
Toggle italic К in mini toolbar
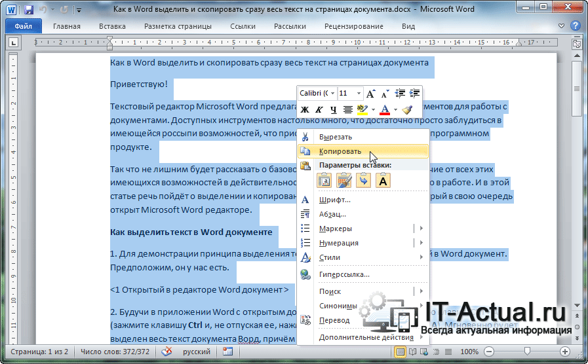tap(319, 110)
